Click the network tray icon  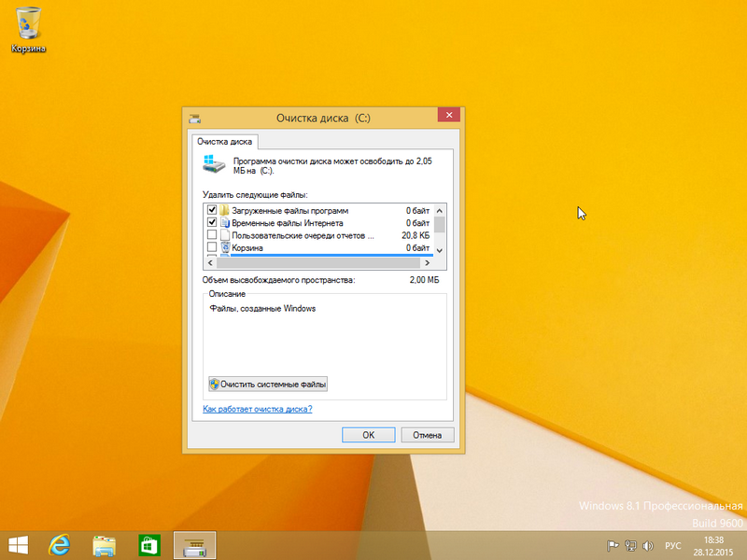point(630,545)
